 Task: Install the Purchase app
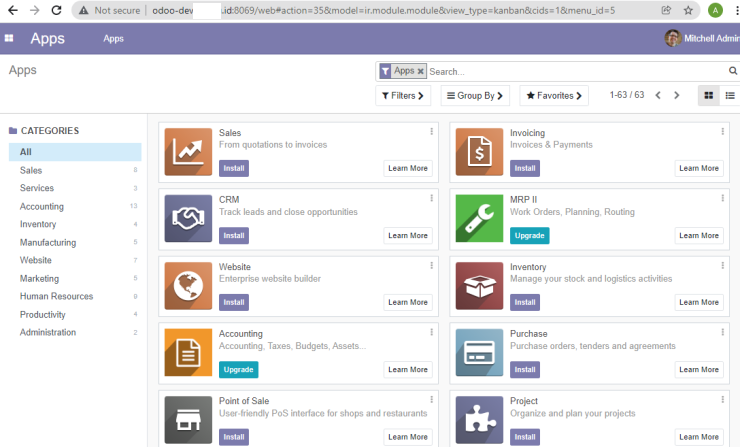pyautogui.click(x=525, y=370)
